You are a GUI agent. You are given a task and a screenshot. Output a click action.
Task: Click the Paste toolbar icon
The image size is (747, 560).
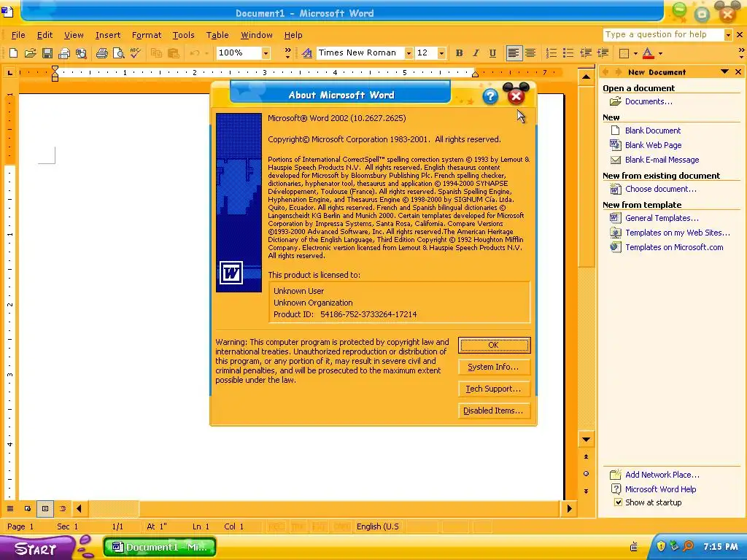coord(173,52)
